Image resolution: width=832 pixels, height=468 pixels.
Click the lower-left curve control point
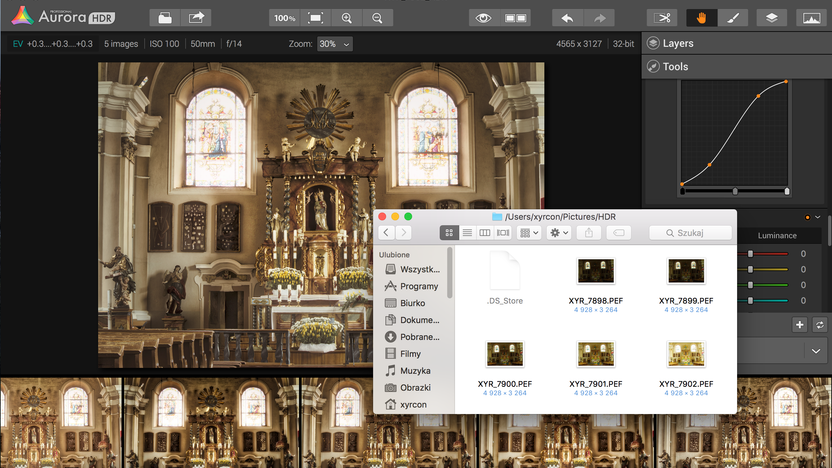tap(709, 165)
